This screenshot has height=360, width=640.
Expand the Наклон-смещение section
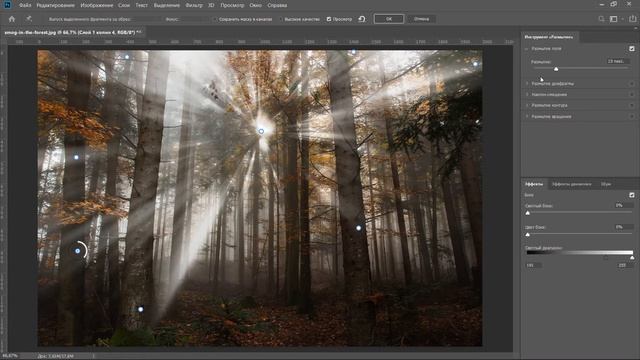point(527,95)
